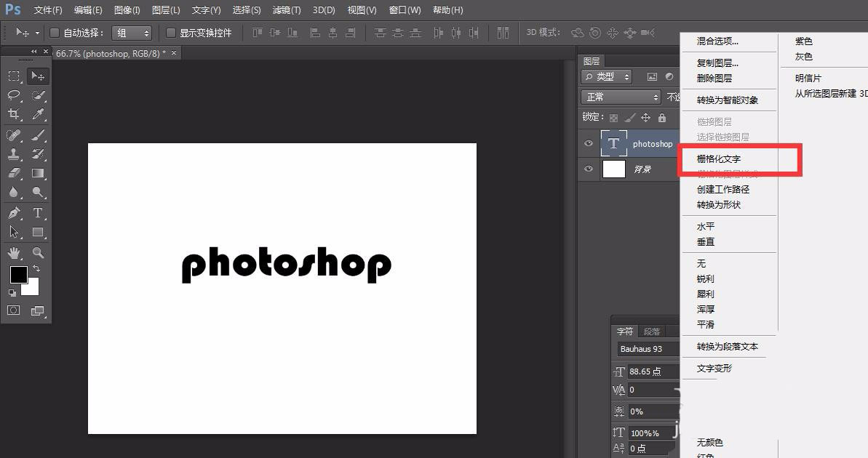Reset default foreground and background colors
868x458 pixels.
click(x=12, y=292)
